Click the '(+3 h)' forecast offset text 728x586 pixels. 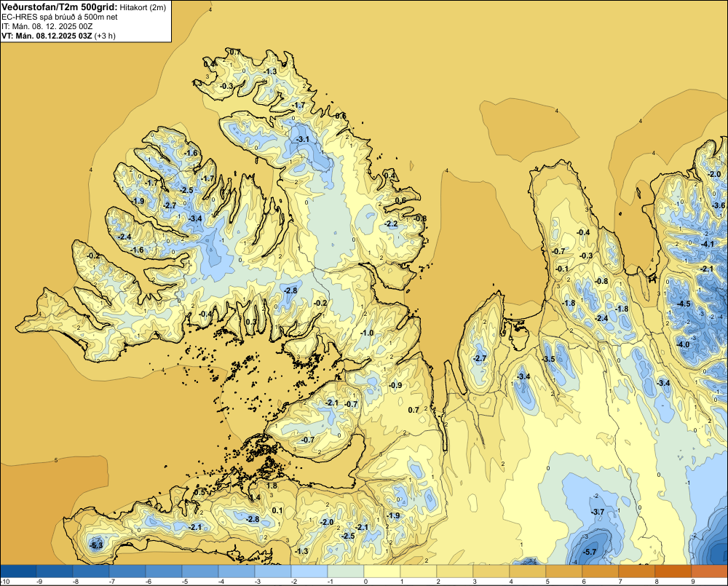[105, 36]
